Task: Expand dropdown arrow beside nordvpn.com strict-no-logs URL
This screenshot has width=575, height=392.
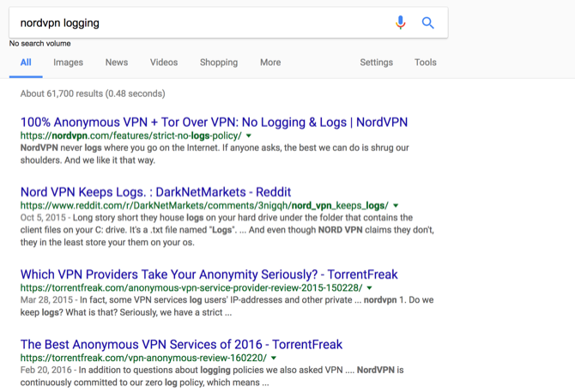Action: (x=249, y=136)
